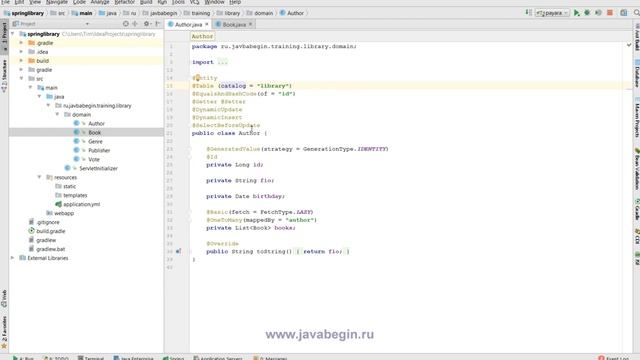Open payara run configuration dropdown

[552, 13]
